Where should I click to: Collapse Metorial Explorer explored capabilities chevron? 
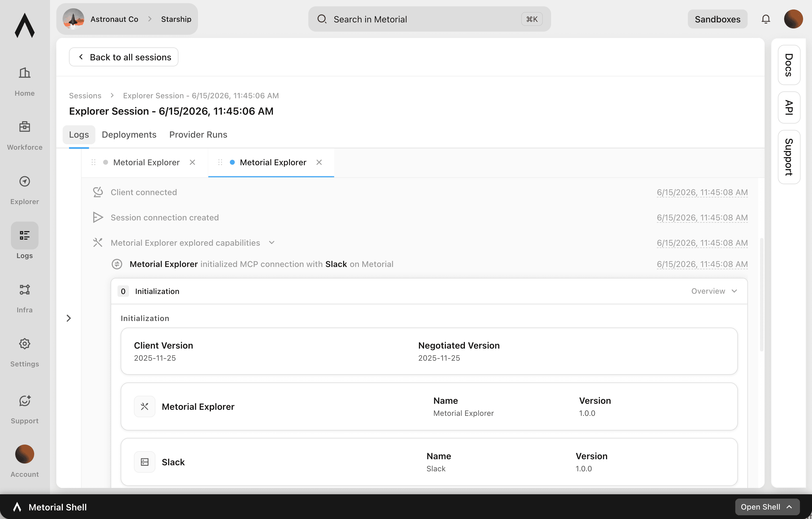coord(272,243)
